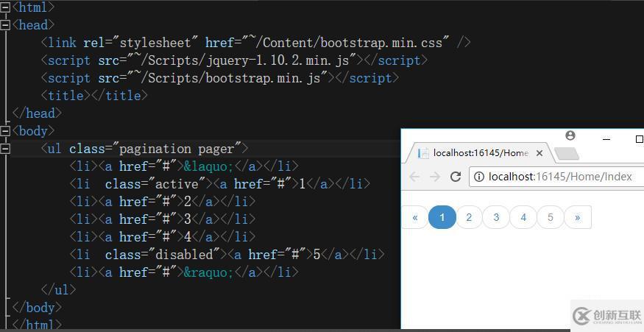Go to page 3 in pagination
644x332 pixels.
pyautogui.click(x=496, y=217)
